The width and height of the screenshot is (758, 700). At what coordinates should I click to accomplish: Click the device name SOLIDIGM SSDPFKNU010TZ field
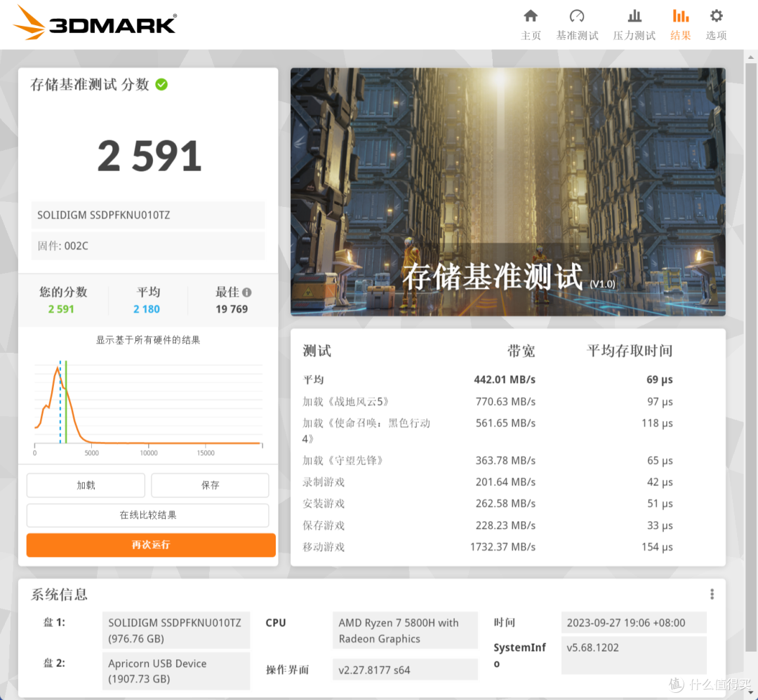click(148, 215)
